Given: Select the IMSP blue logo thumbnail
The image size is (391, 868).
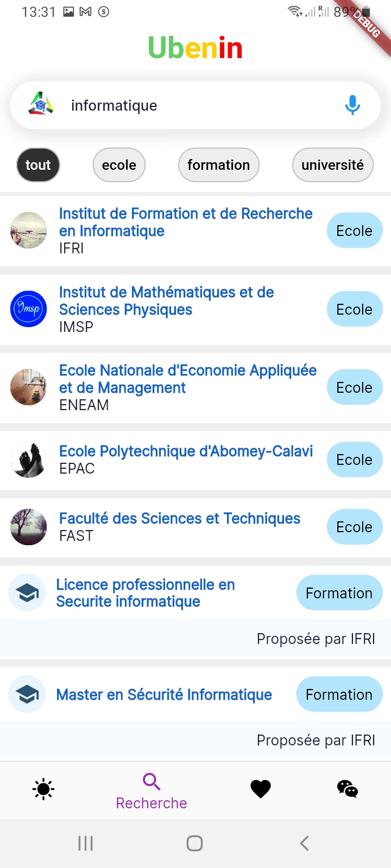Looking at the screenshot, I should [29, 309].
